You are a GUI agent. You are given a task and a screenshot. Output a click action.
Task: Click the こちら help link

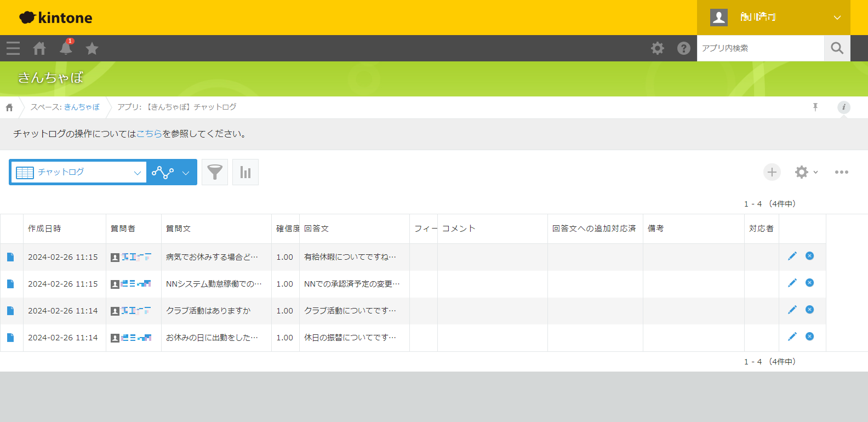pyautogui.click(x=149, y=134)
